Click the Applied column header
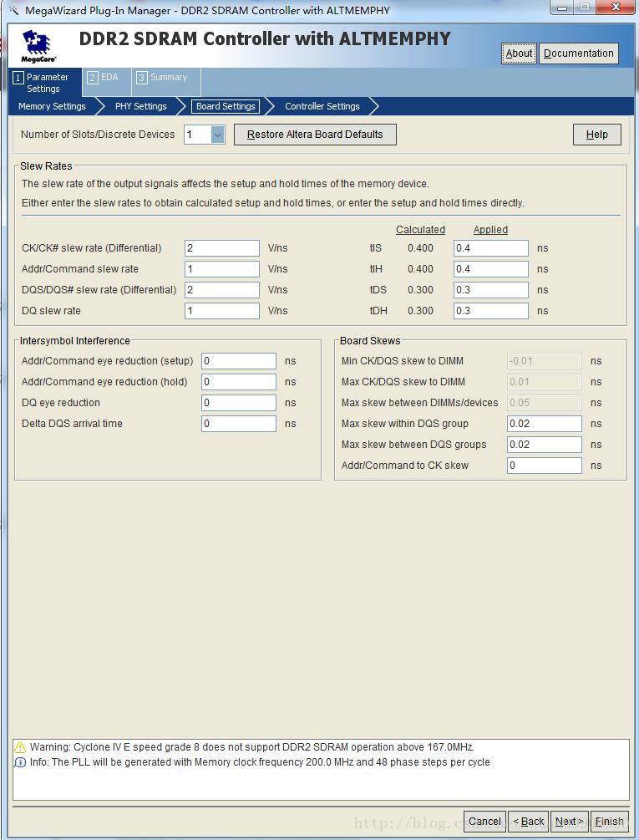This screenshot has height=840, width=639. (x=490, y=229)
